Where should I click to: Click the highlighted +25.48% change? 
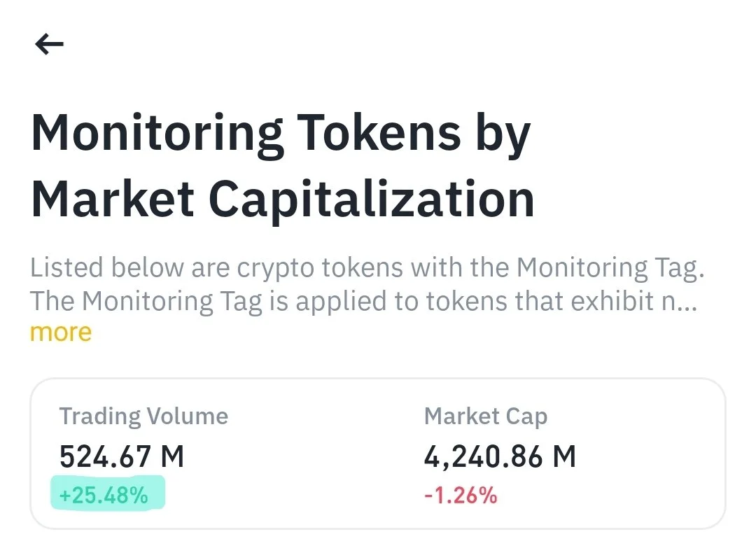coord(104,496)
